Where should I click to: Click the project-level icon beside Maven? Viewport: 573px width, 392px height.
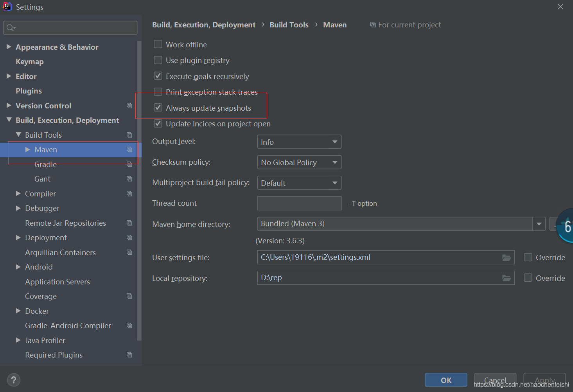(129, 149)
